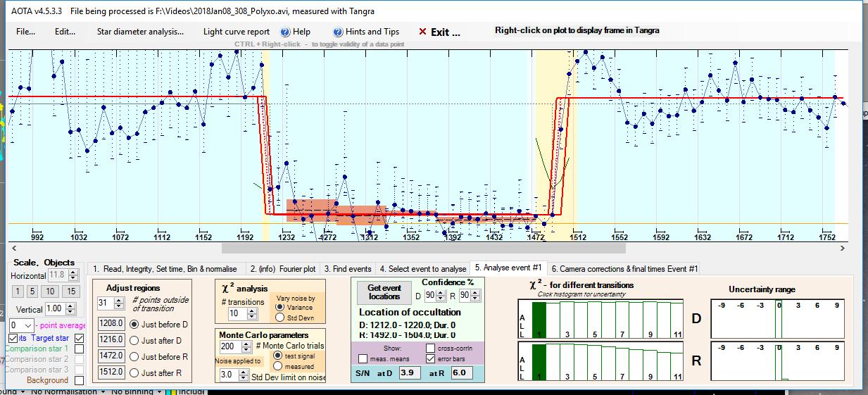Image resolution: width=868 pixels, height=395 pixels.
Task: Select the 5. Analyse event #1 tab
Action: pos(508,268)
